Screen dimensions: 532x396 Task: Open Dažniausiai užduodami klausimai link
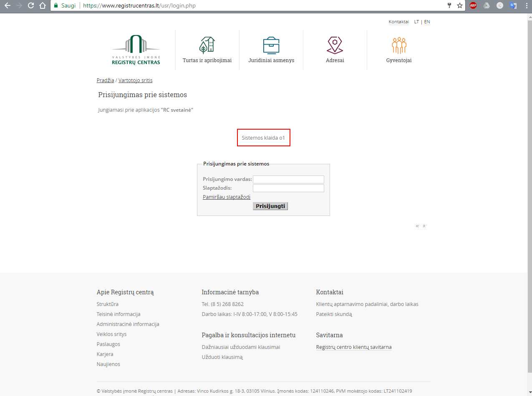[241, 347]
